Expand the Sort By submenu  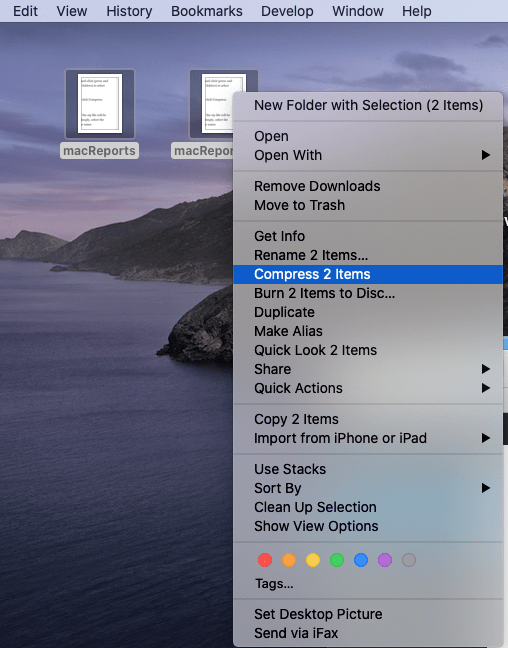(368, 488)
